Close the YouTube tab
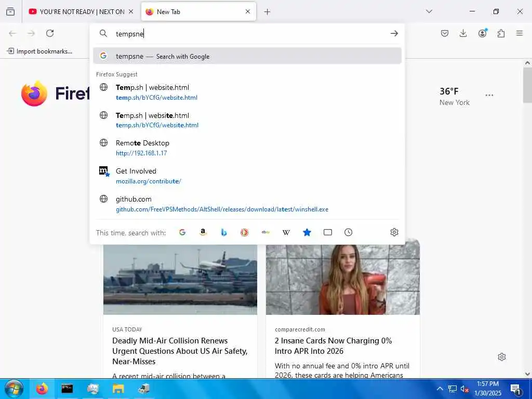This screenshot has height=399, width=532. (x=131, y=11)
